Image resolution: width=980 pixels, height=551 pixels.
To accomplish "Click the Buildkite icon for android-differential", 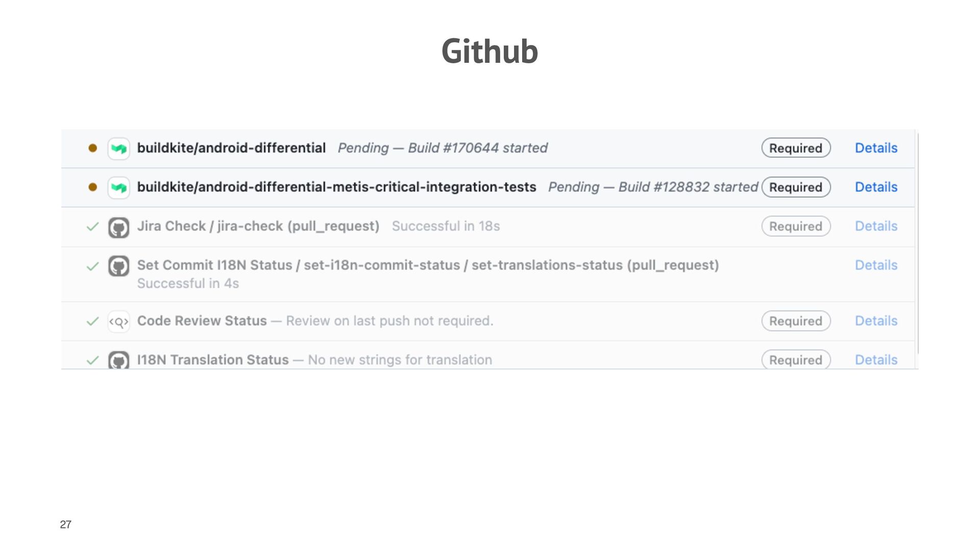I will [118, 148].
